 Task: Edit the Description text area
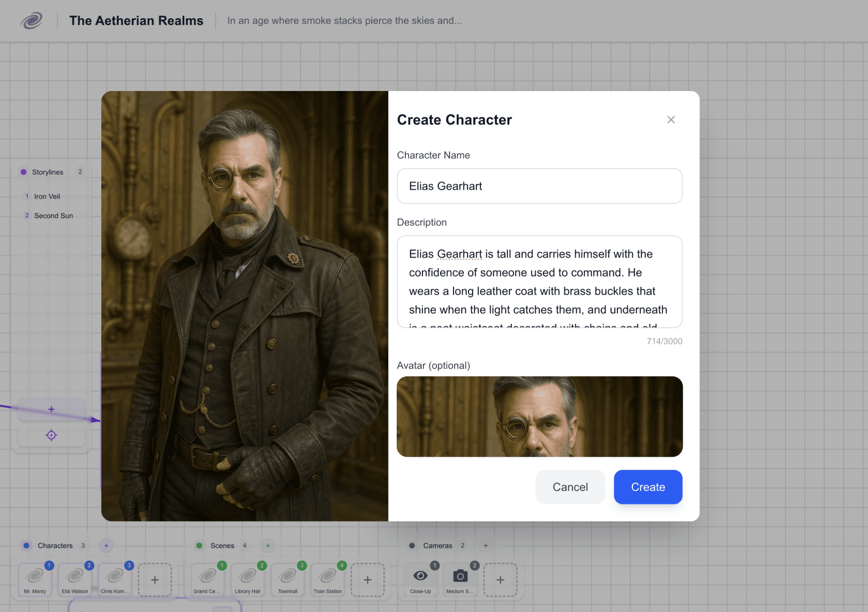pyautogui.click(x=539, y=282)
